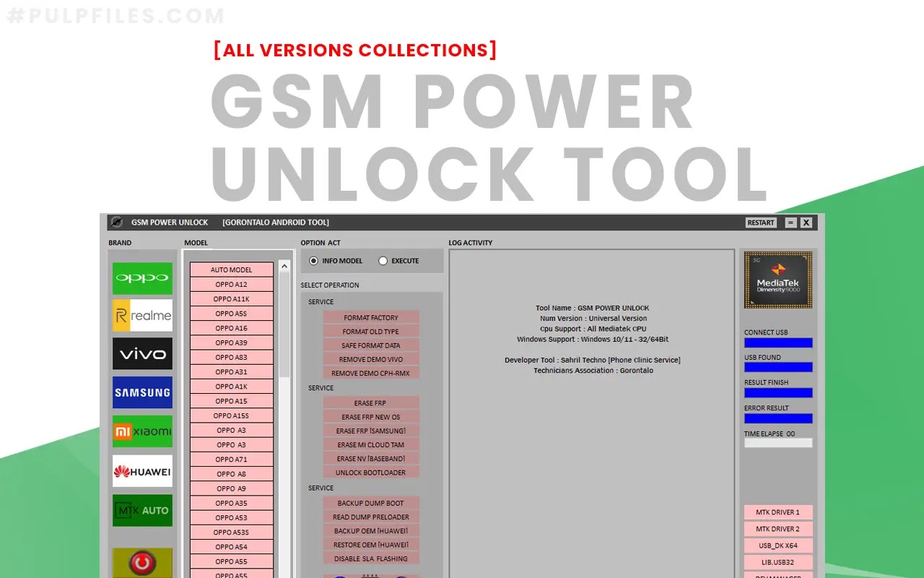Select the OPPO brand logo

pos(142,278)
